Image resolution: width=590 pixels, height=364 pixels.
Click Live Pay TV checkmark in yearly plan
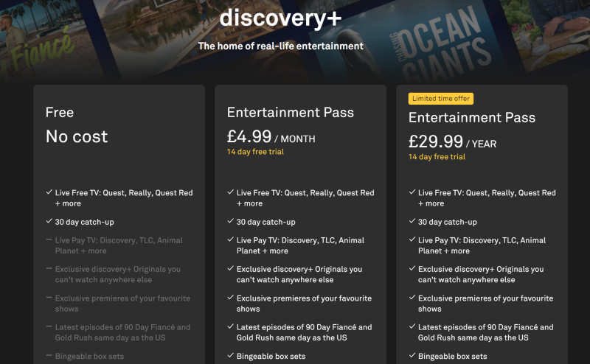(412, 239)
